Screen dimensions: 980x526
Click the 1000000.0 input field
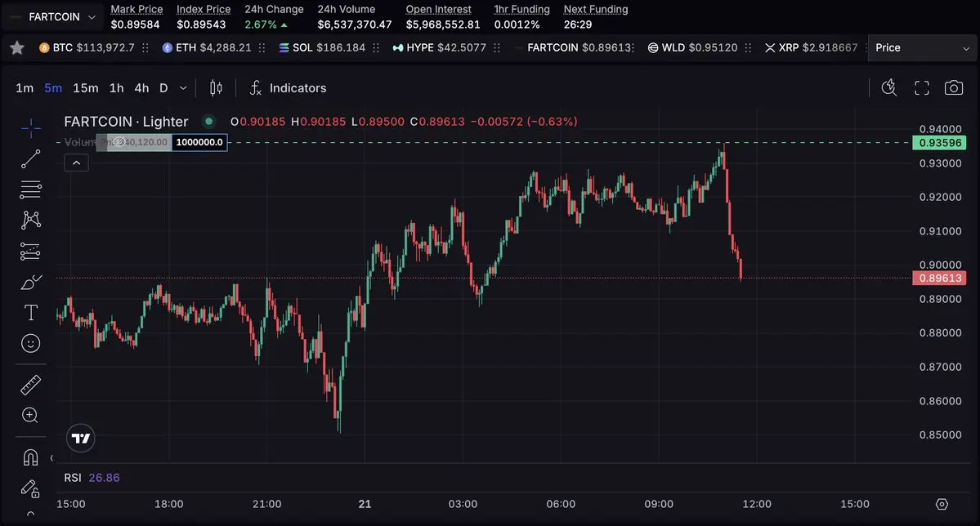[x=199, y=142]
